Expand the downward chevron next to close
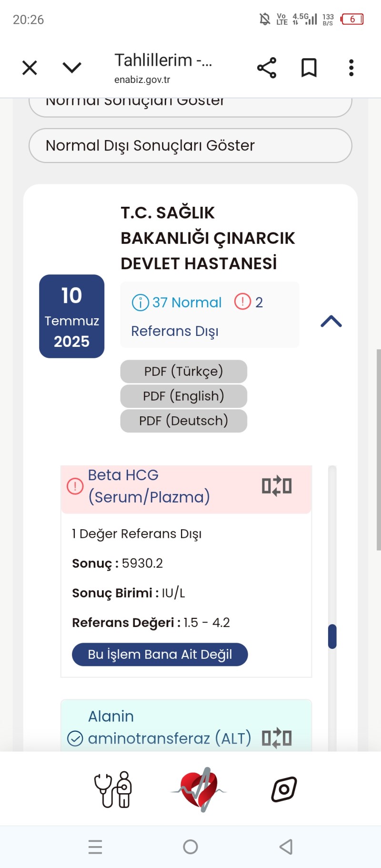Viewport: 381px width, 868px height. pyautogui.click(x=72, y=67)
